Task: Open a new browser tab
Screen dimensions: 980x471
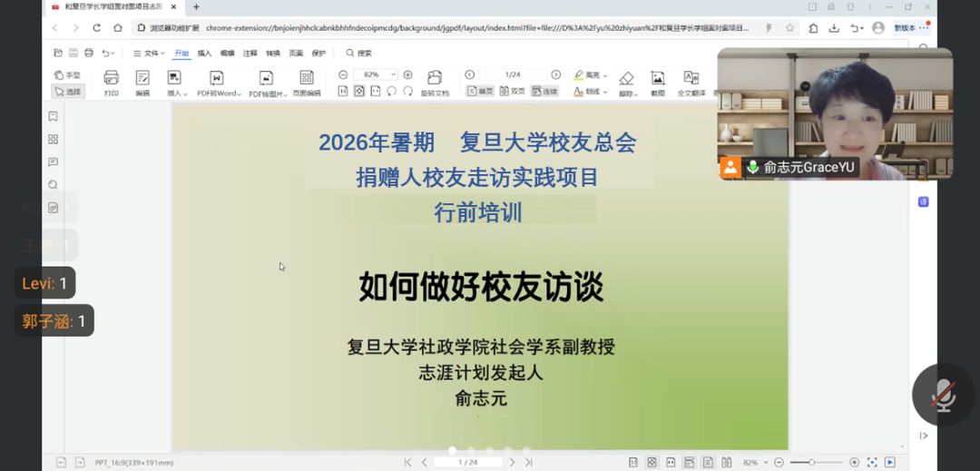Action: pos(196,7)
